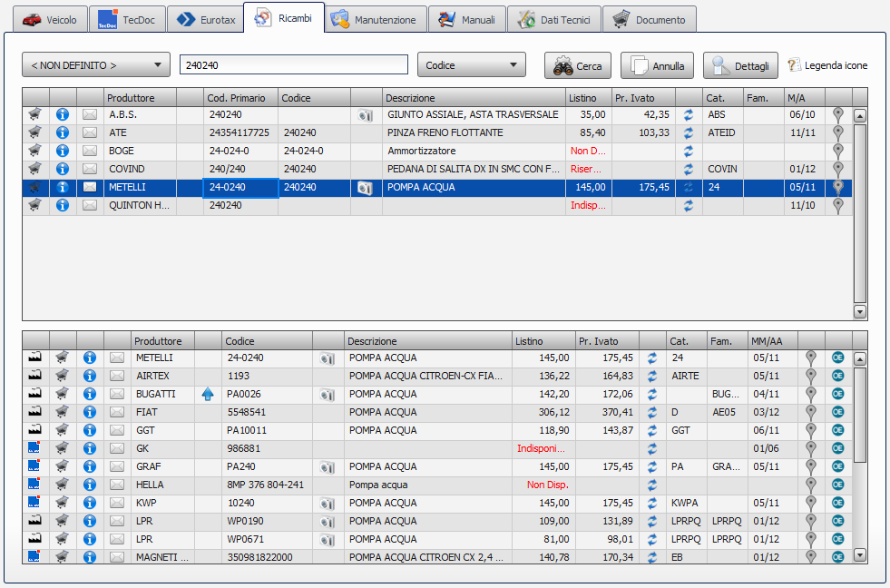Open OE references for KWP 10240
The width and height of the screenshot is (890, 588).
pos(837,503)
